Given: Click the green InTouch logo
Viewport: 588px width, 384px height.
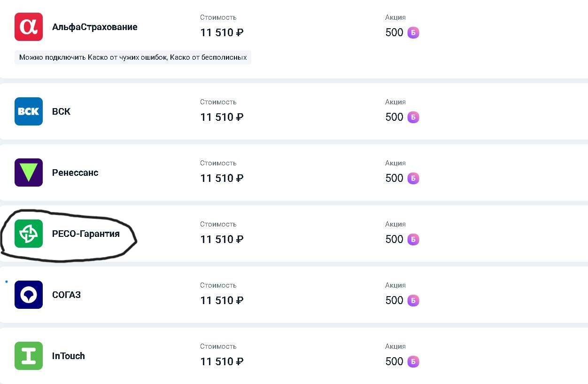Looking at the screenshot, I should (29, 356).
